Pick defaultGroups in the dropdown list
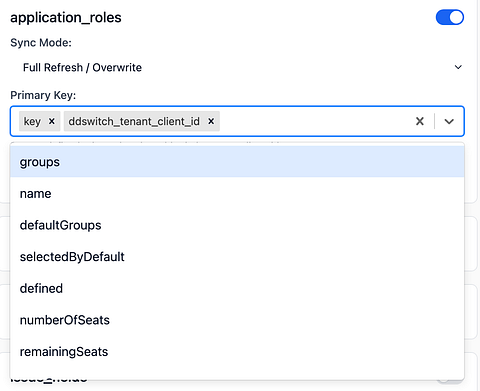The width and height of the screenshot is (480, 391). (237, 225)
